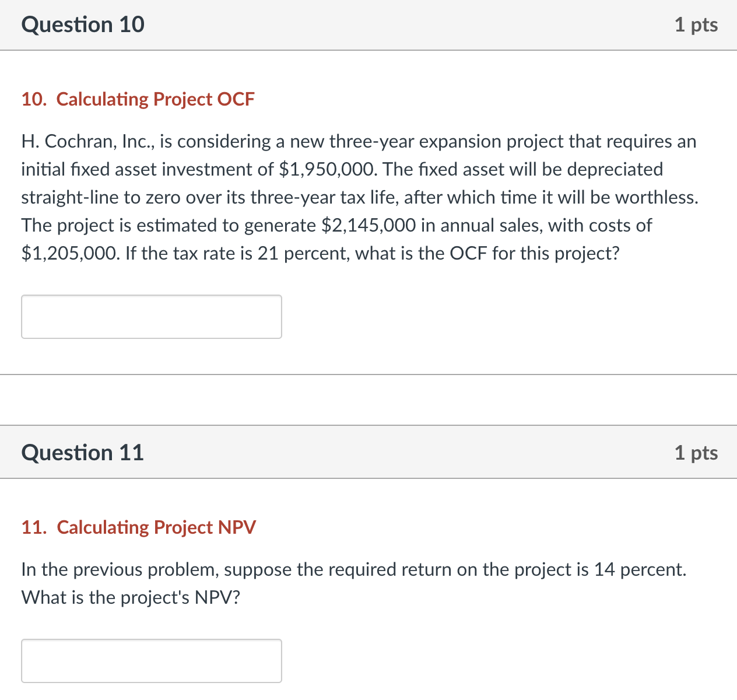
Task: Click the number 11 before Calculating Project NPV
Action: coord(32,527)
